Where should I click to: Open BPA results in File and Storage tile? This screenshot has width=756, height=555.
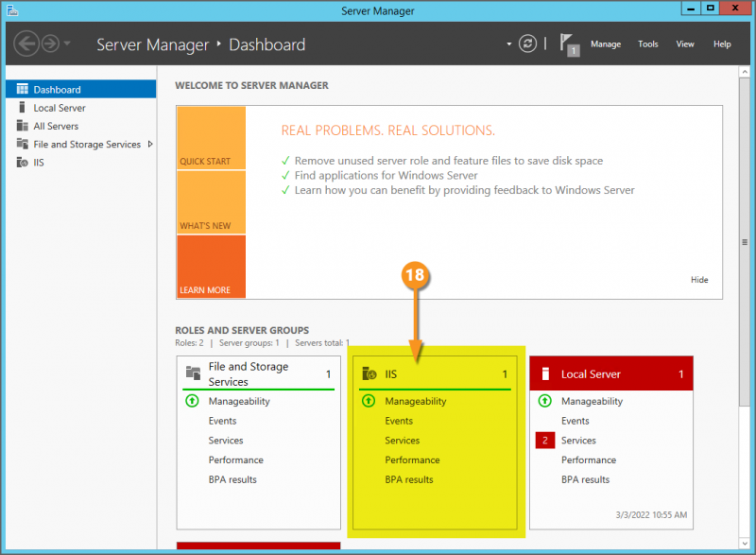click(232, 479)
